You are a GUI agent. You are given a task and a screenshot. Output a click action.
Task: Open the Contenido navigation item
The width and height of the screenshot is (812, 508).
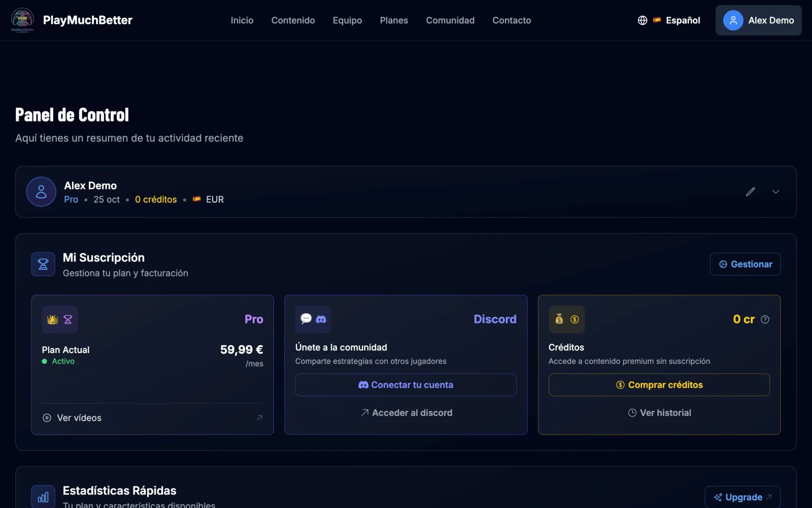(293, 20)
